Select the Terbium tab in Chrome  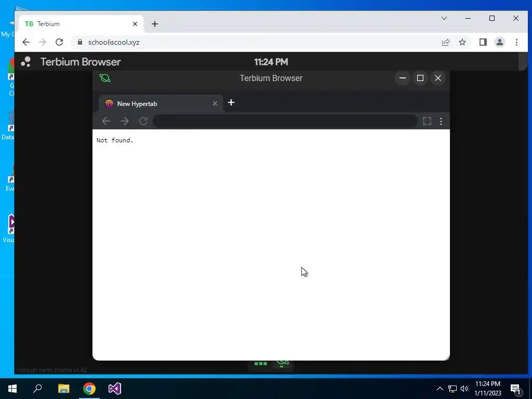point(82,24)
